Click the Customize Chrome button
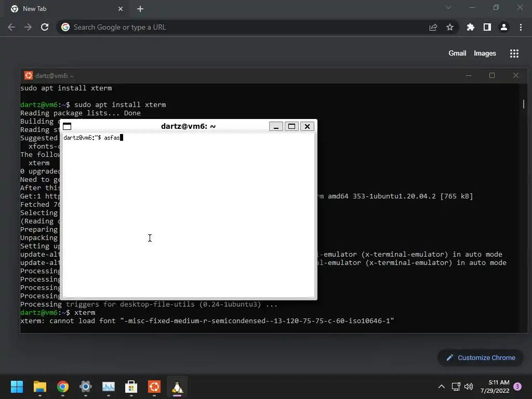The image size is (532, 399). tap(481, 357)
